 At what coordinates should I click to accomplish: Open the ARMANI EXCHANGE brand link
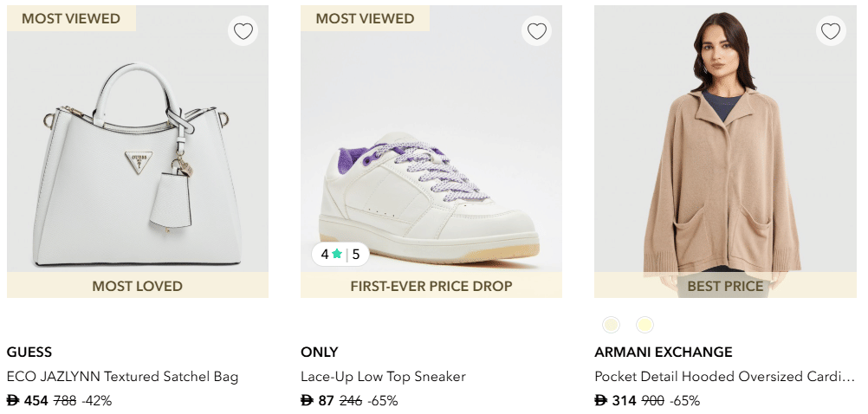[x=664, y=353]
